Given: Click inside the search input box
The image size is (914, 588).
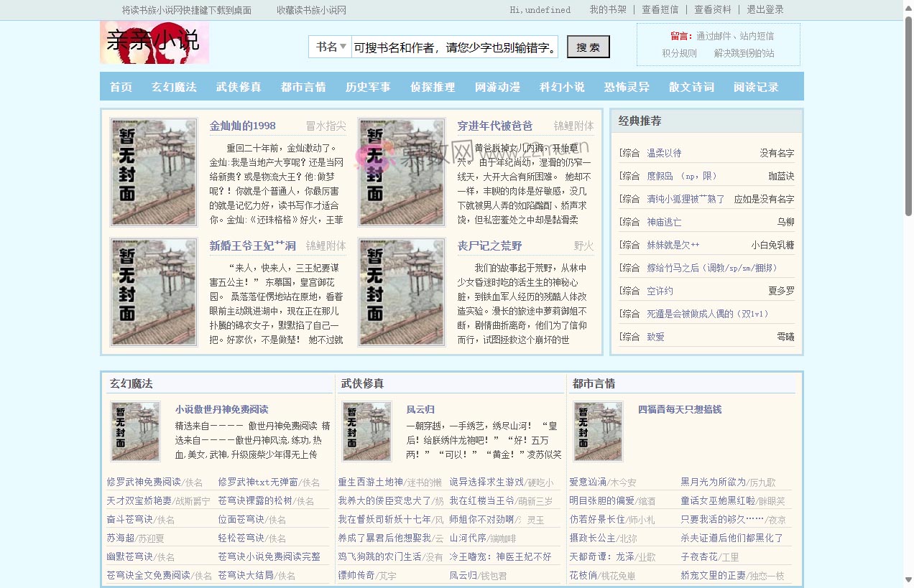Looking at the screenshot, I should pos(453,47).
